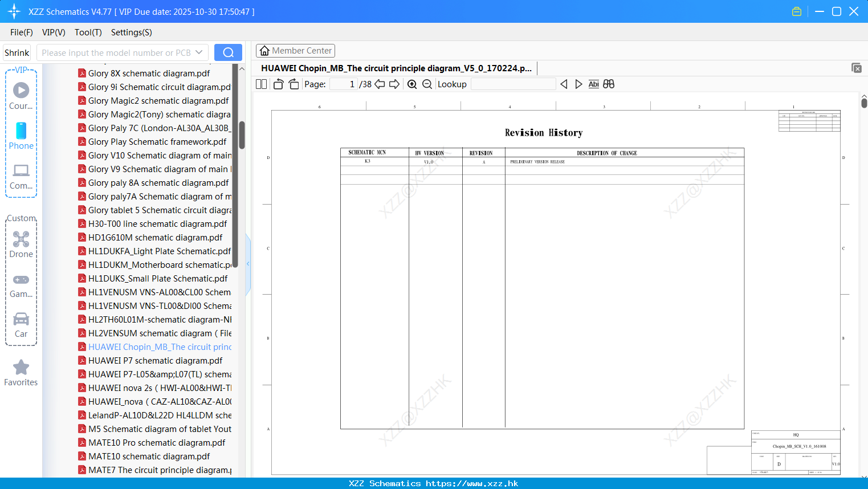Open the File(F) menu
The width and height of the screenshot is (868, 489).
pyautogui.click(x=22, y=32)
